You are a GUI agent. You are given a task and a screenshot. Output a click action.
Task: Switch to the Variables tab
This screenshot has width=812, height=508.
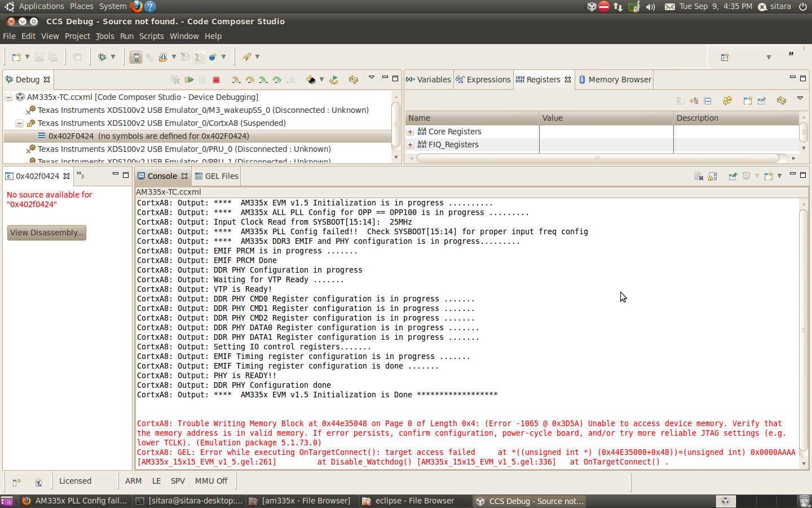pos(429,80)
